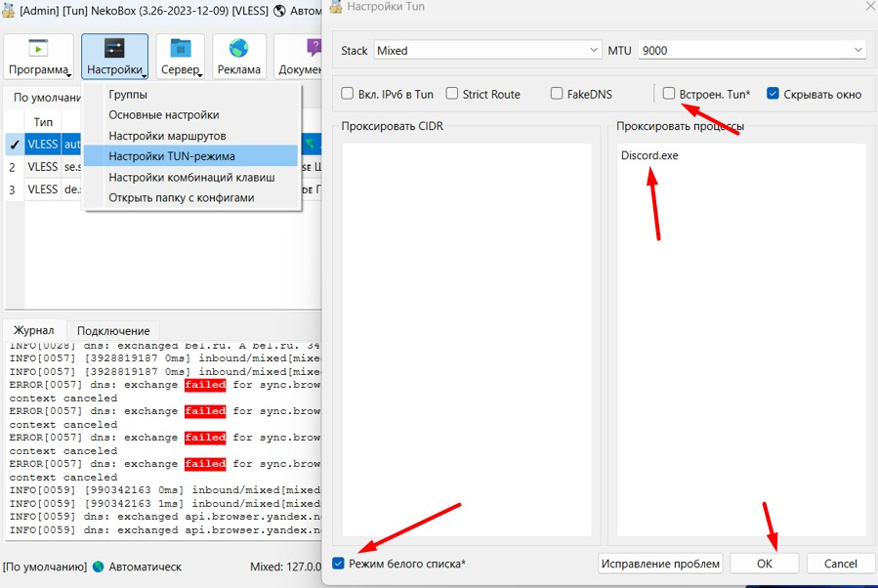878x588 pixels.
Task: Click the NekoBox title bar app icon
Action: (x=9, y=10)
